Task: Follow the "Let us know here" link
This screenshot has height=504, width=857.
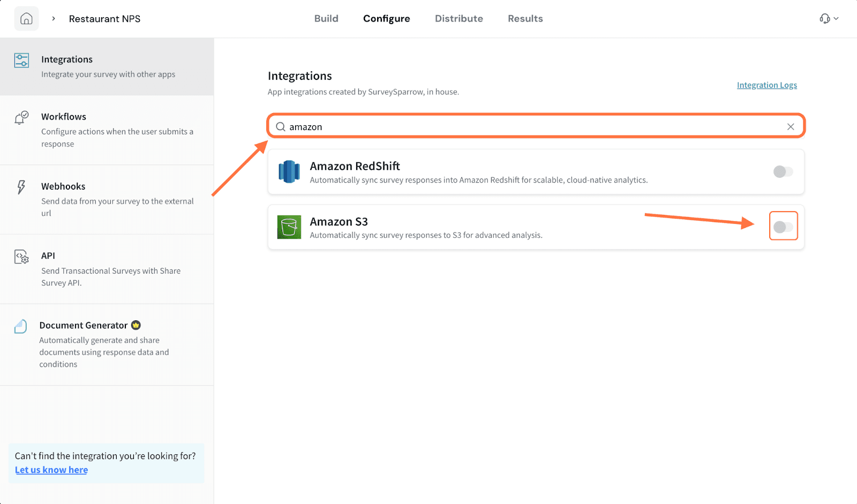Action: (x=51, y=470)
